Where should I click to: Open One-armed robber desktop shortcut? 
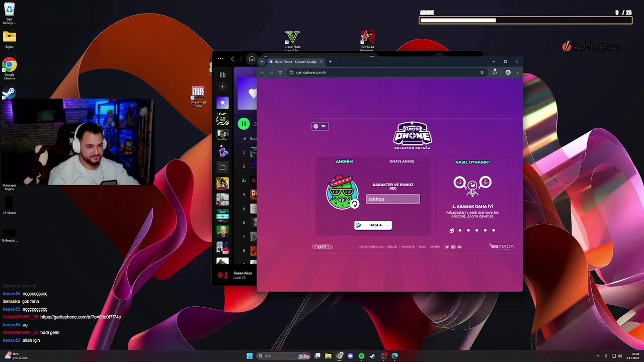click(198, 97)
